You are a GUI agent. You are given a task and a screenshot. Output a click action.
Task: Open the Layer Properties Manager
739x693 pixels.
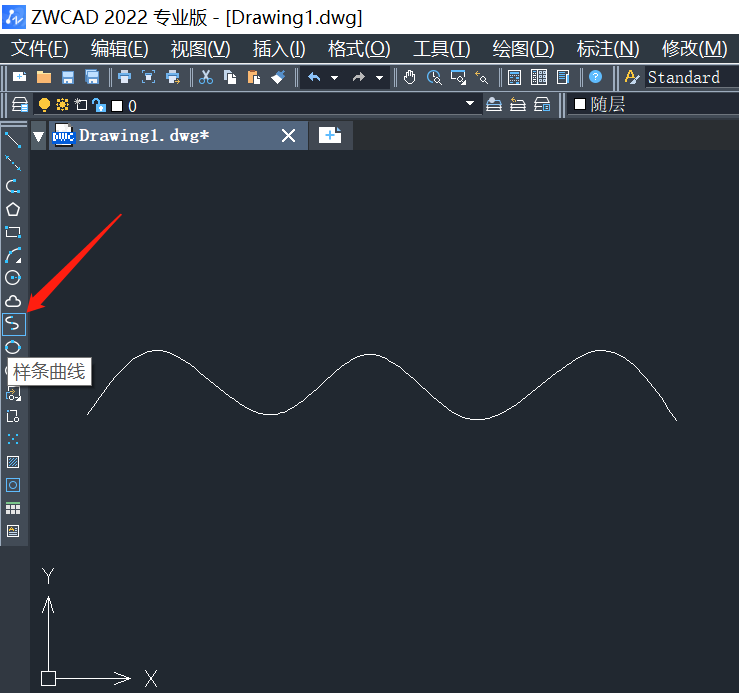click(x=20, y=105)
